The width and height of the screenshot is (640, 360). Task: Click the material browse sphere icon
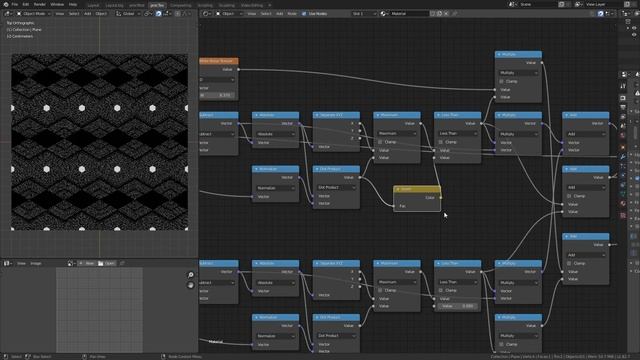pos(384,13)
